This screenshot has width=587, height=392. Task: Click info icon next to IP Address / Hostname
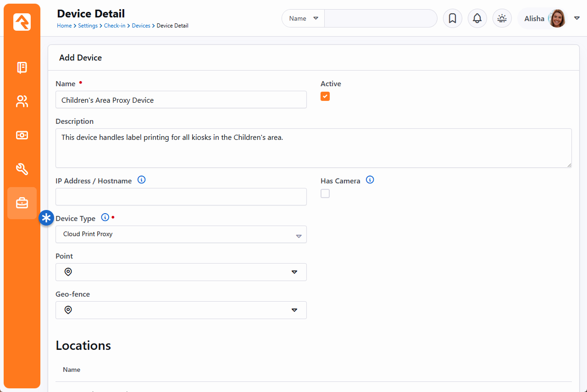tap(142, 180)
